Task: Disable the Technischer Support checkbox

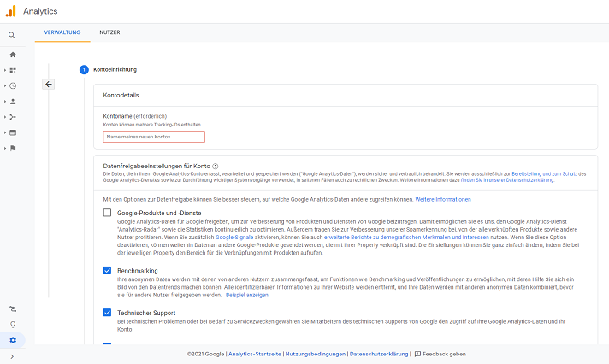Action: 107,312
